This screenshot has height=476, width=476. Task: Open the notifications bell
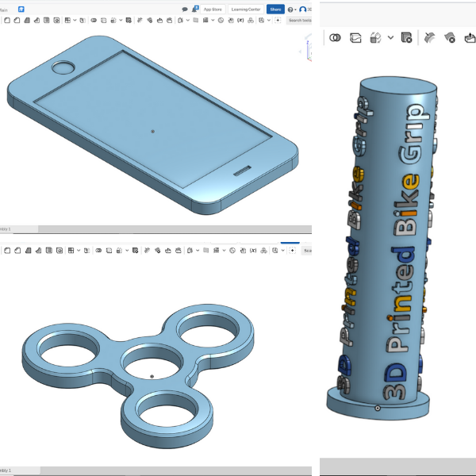pyautogui.click(x=194, y=9)
